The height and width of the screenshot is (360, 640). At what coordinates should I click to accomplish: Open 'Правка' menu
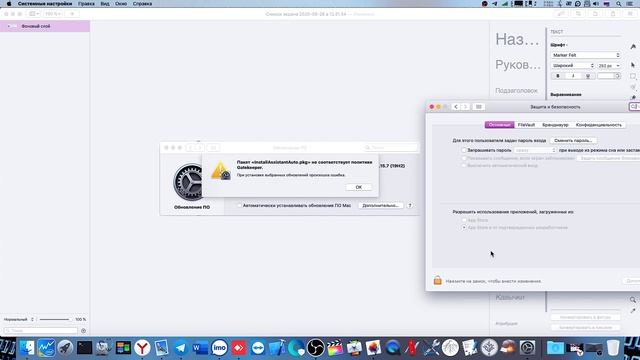(x=86, y=4)
